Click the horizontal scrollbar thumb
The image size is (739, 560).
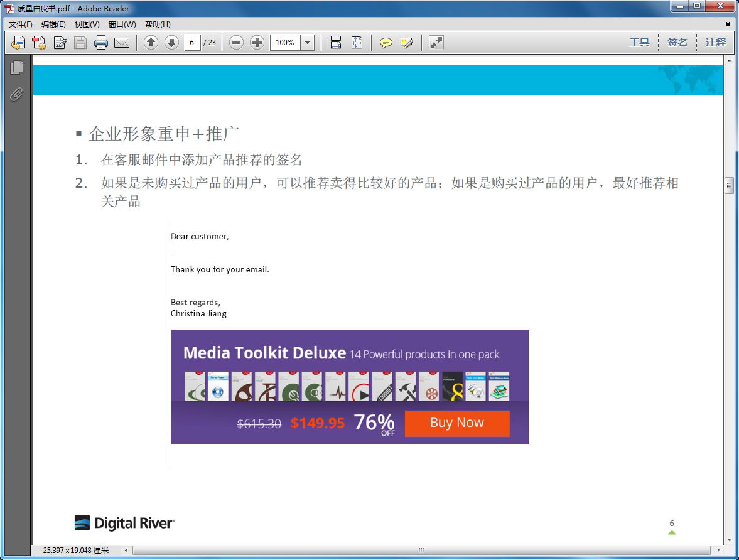(421, 550)
